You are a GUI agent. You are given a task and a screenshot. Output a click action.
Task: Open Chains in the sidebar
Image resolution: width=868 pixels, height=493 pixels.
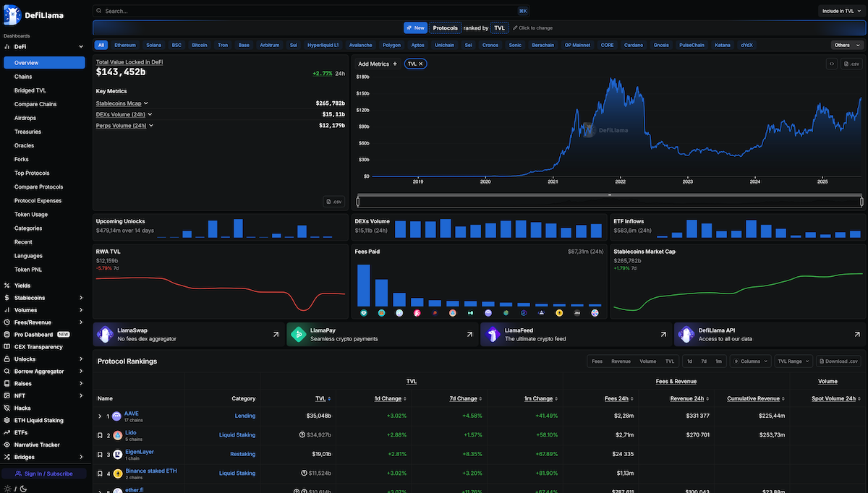[x=23, y=77]
